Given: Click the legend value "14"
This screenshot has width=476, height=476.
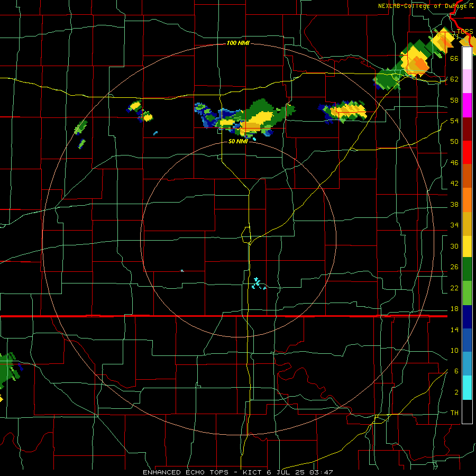Looking at the screenshot, I should pos(454,329).
